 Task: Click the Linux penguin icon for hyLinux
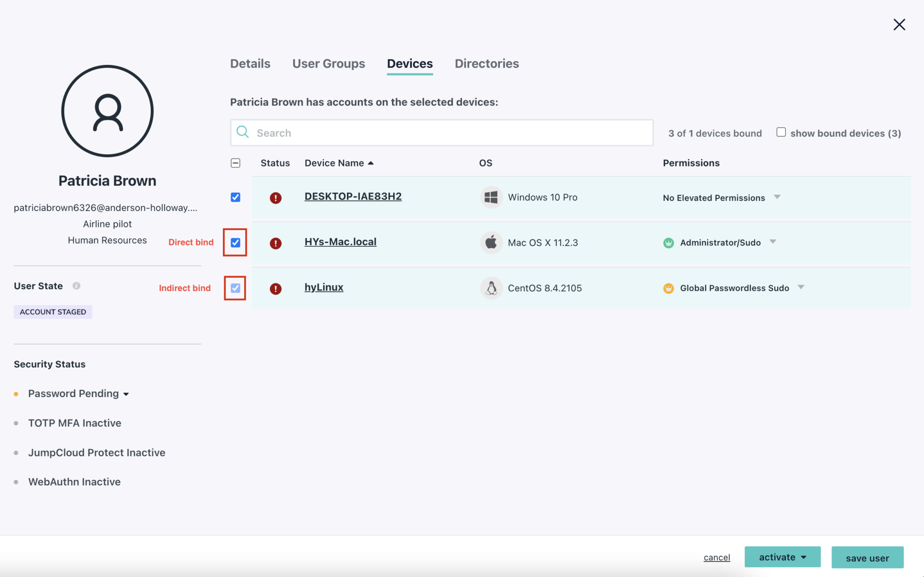tap(491, 288)
